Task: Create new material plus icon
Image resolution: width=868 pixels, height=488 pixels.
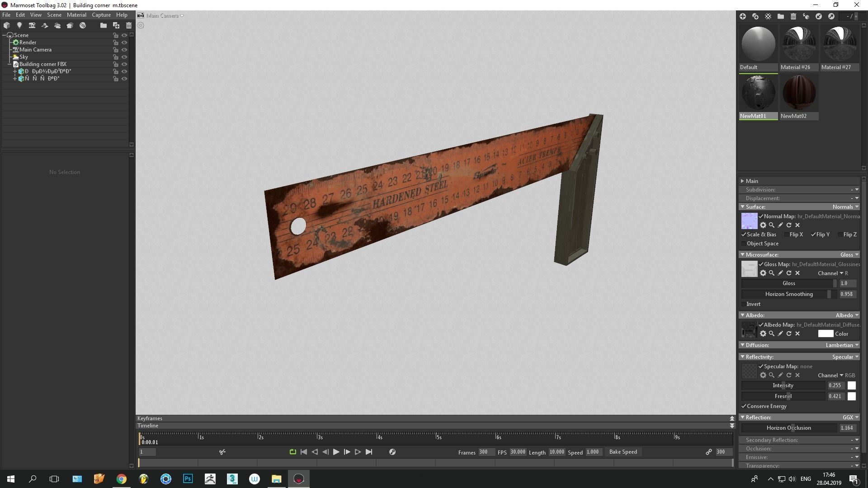Action: (743, 16)
